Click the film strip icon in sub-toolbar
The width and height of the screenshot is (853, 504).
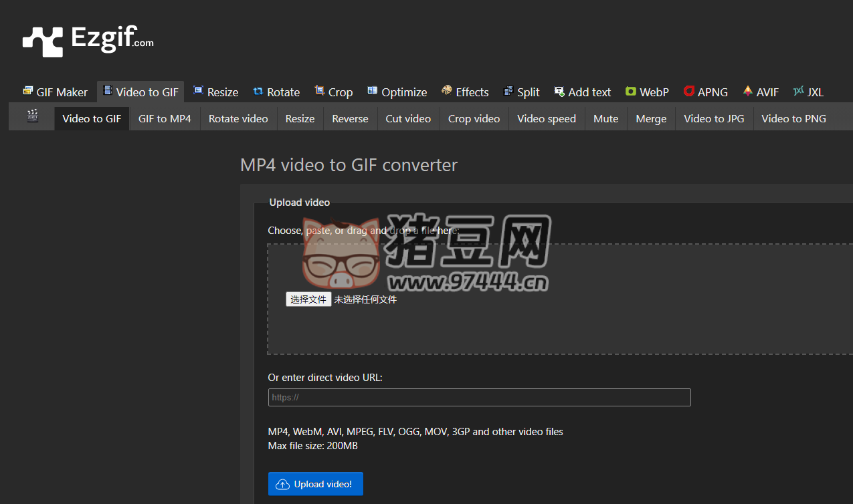(32, 118)
